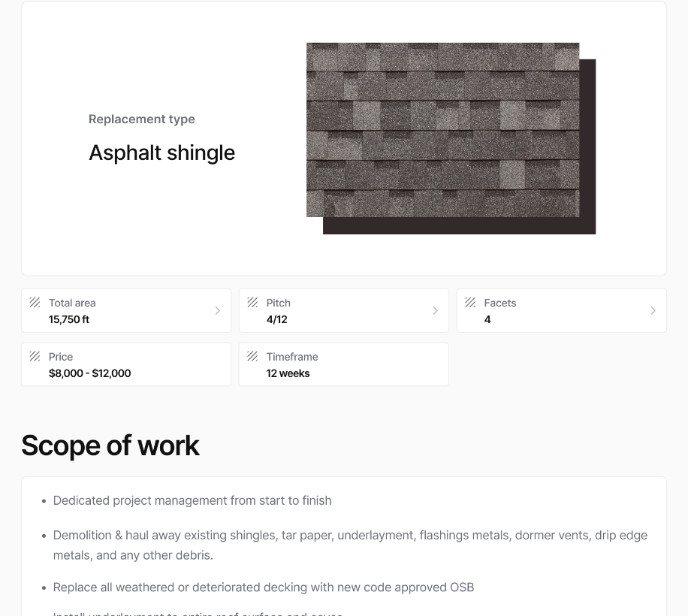Click the Demolition & haul away item

350,545
